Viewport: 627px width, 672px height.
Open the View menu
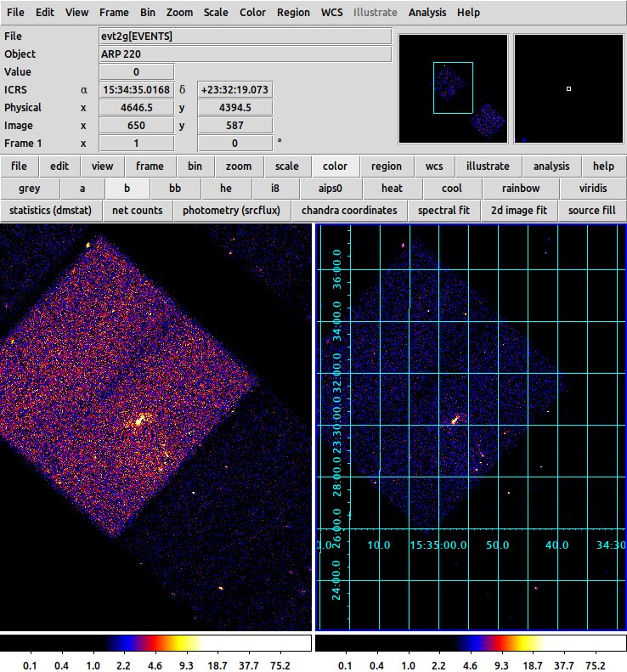pyautogui.click(x=76, y=13)
